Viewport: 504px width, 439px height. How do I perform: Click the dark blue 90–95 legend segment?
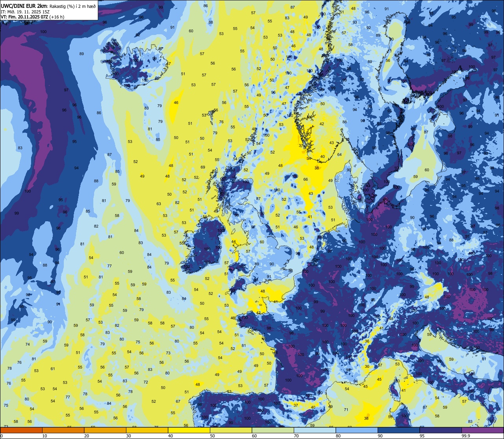pos(399,430)
